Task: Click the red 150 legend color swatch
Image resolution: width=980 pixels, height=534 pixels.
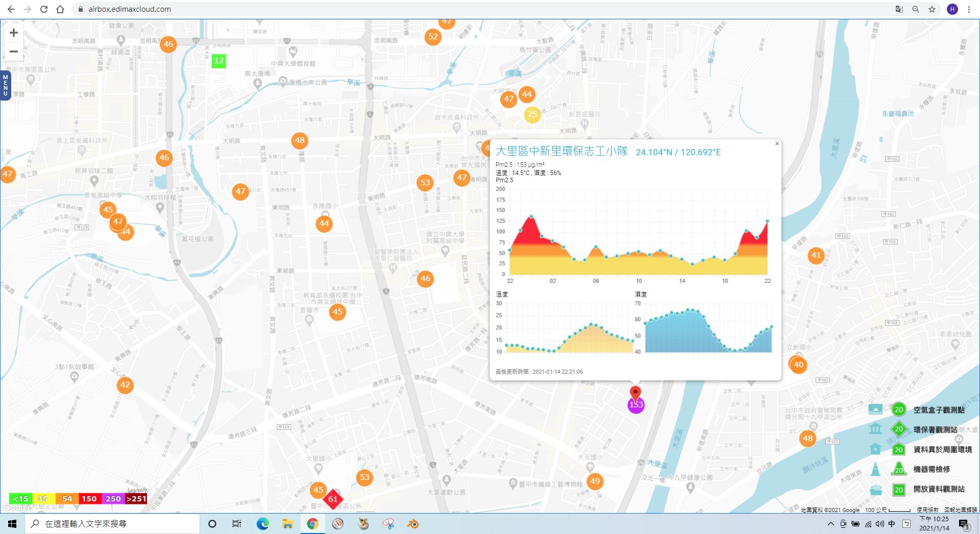Action: point(89,499)
